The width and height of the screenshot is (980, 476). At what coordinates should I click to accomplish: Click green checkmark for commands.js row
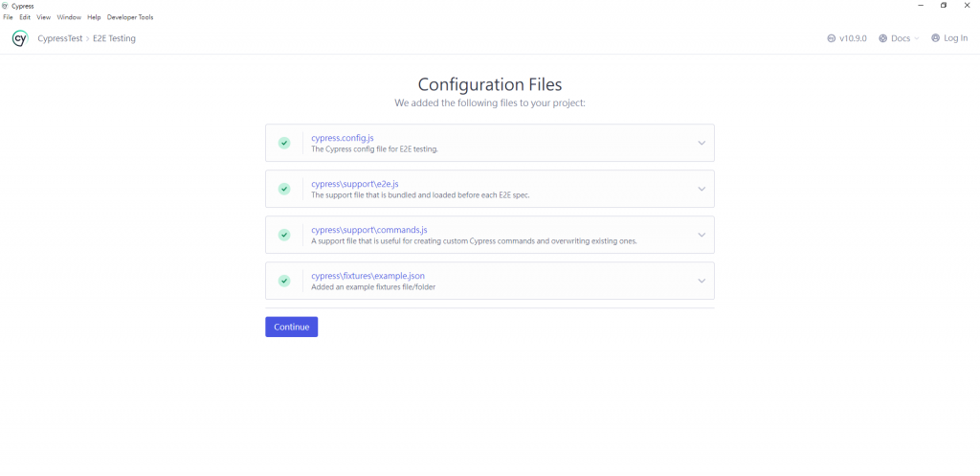pyautogui.click(x=284, y=235)
